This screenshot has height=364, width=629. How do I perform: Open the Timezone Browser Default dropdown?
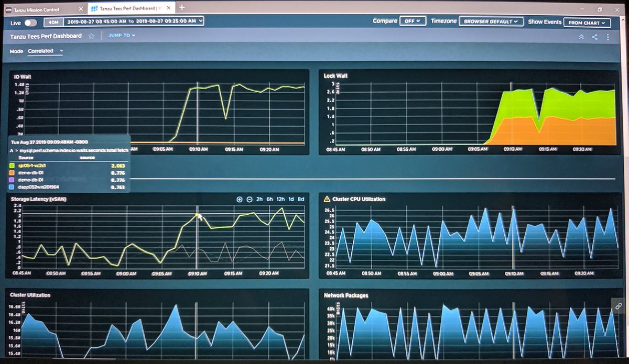tap(491, 21)
